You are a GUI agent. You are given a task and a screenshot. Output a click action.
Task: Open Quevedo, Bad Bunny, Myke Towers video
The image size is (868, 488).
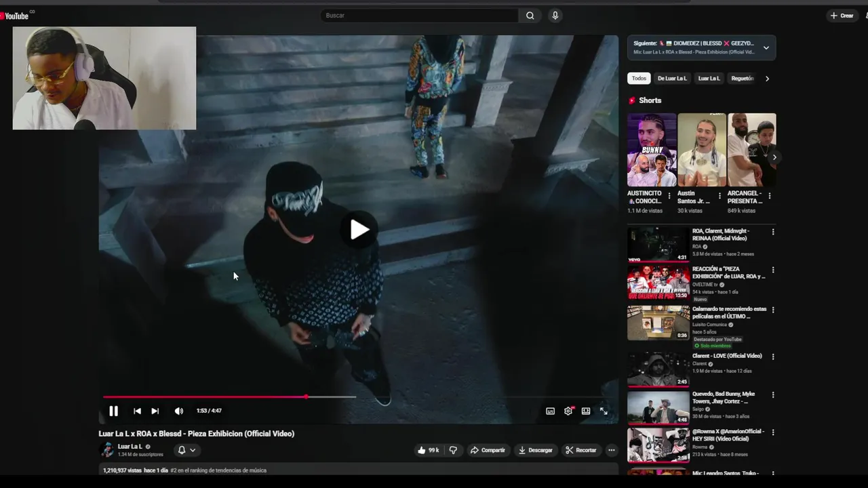(x=658, y=407)
